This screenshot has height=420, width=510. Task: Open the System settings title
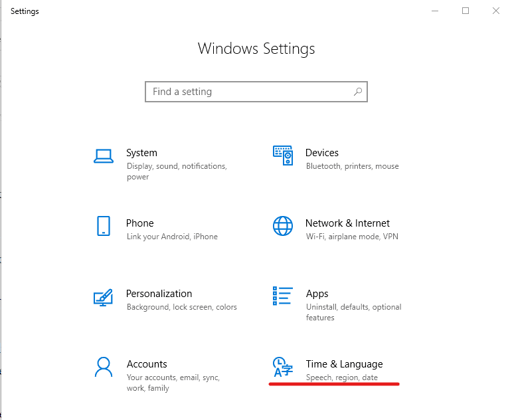141,153
